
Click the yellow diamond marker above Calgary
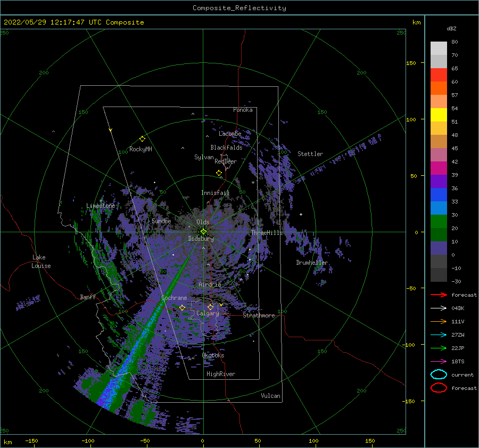click(210, 307)
